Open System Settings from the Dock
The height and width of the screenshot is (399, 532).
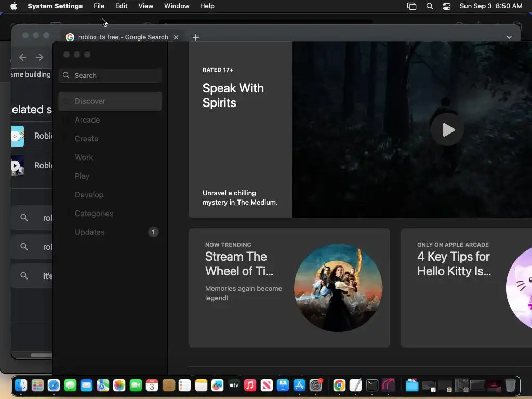(315, 385)
